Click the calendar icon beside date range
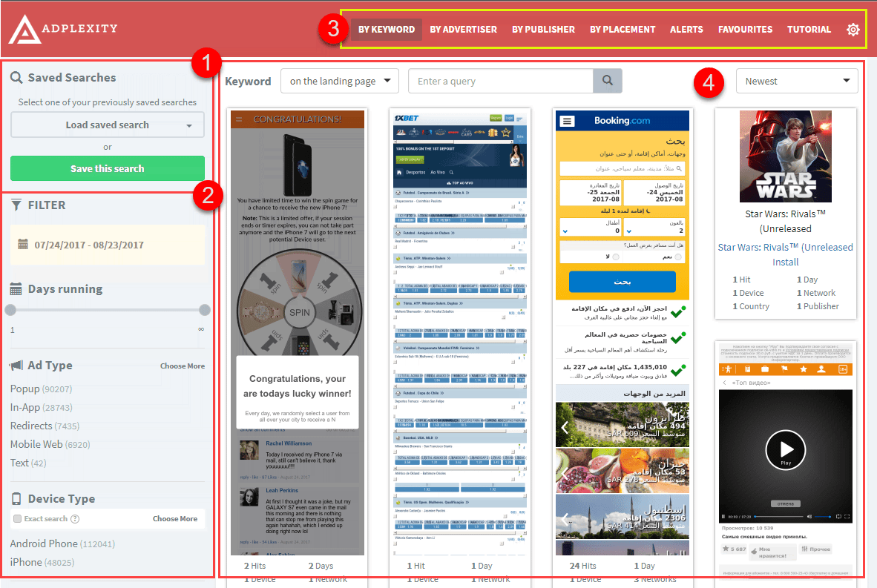Screen dimensions: 877x588 22,245
